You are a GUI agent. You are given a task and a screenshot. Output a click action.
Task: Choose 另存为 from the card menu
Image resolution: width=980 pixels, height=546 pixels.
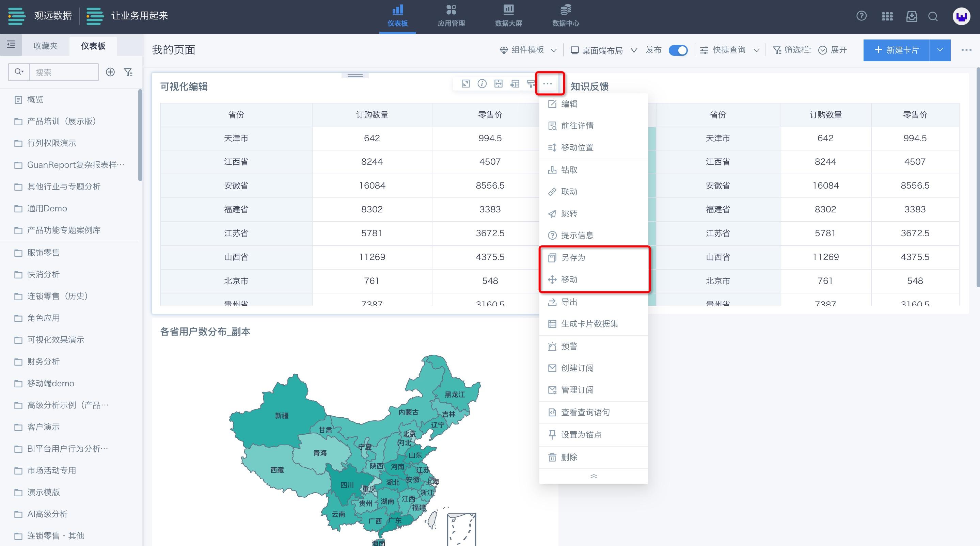click(x=594, y=258)
